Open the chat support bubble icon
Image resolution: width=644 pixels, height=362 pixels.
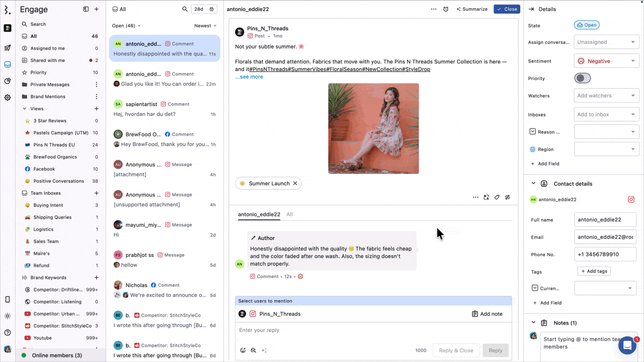point(627,345)
